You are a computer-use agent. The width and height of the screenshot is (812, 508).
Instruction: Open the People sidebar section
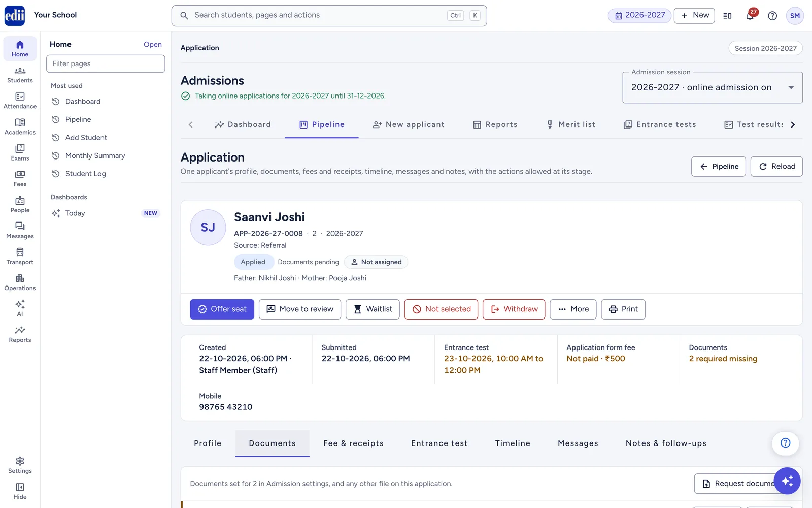click(20, 204)
